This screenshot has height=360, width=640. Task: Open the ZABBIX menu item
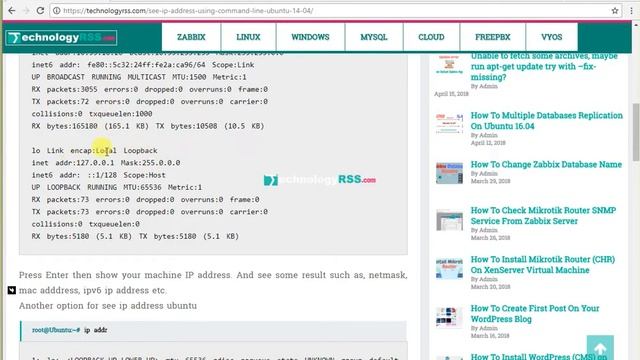click(191, 37)
